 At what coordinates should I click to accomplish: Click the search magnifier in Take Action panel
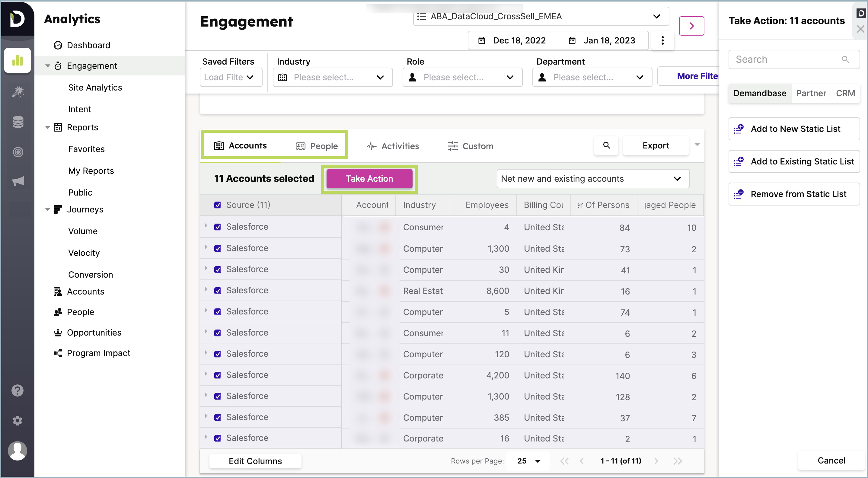845,59
